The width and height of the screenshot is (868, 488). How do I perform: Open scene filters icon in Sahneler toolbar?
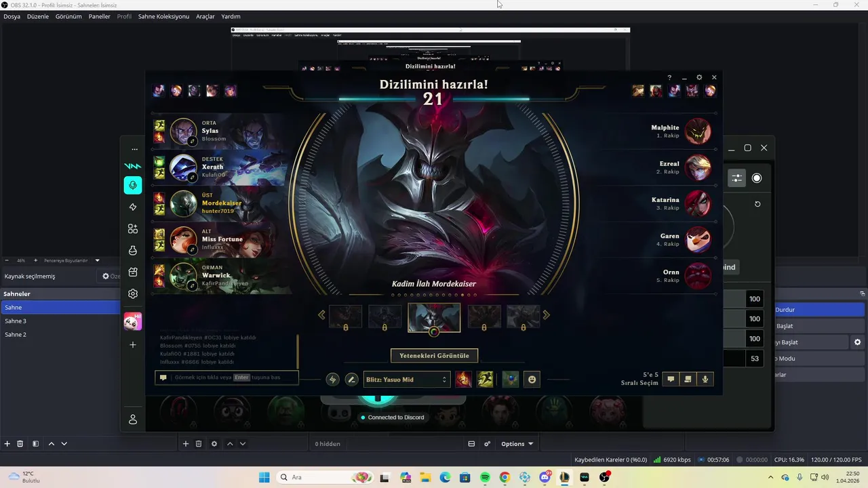click(35, 444)
